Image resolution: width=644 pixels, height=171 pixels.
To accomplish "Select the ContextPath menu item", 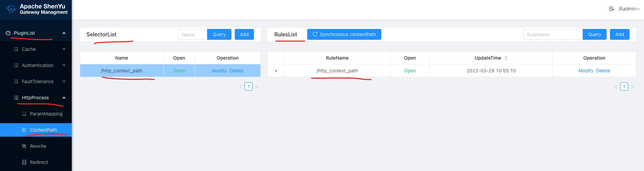I will [43, 130].
